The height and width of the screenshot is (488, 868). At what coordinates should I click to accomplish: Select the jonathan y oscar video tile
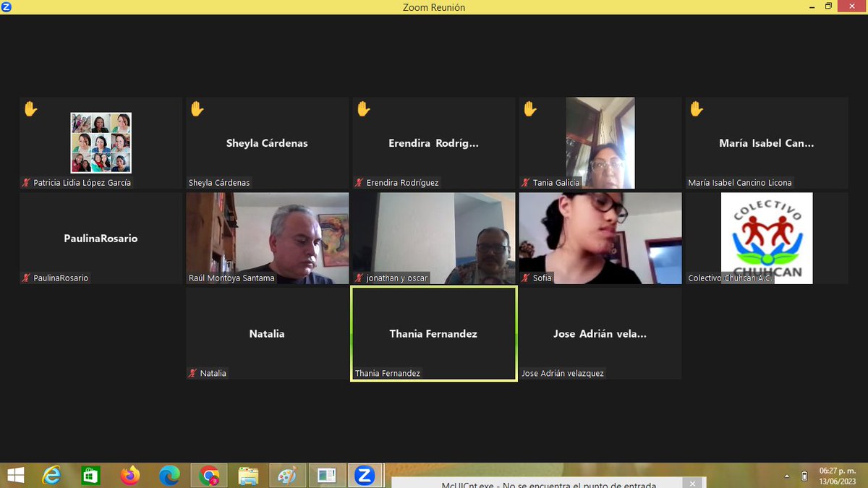point(434,238)
